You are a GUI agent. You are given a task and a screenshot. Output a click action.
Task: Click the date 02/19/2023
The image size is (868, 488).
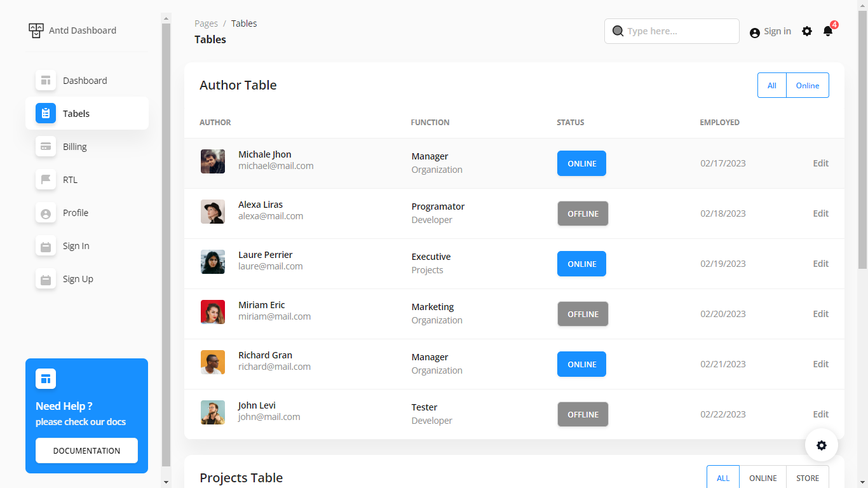pos(723,264)
